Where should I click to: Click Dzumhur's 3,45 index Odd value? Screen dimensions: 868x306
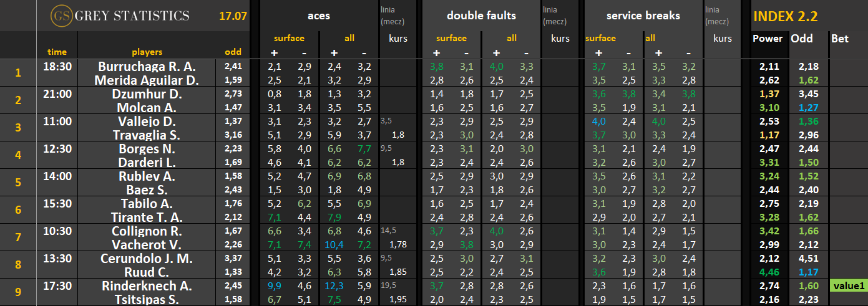(x=809, y=94)
